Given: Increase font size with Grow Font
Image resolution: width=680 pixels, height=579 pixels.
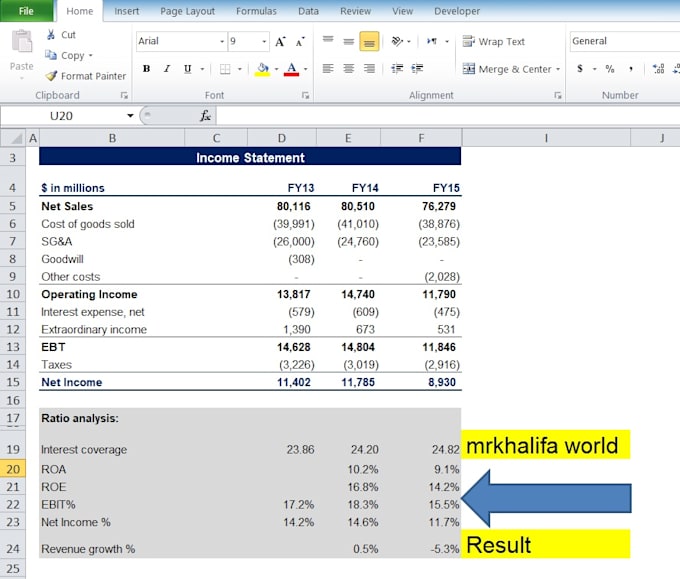Looking at the screenshot, I should [x=280, y=42].
